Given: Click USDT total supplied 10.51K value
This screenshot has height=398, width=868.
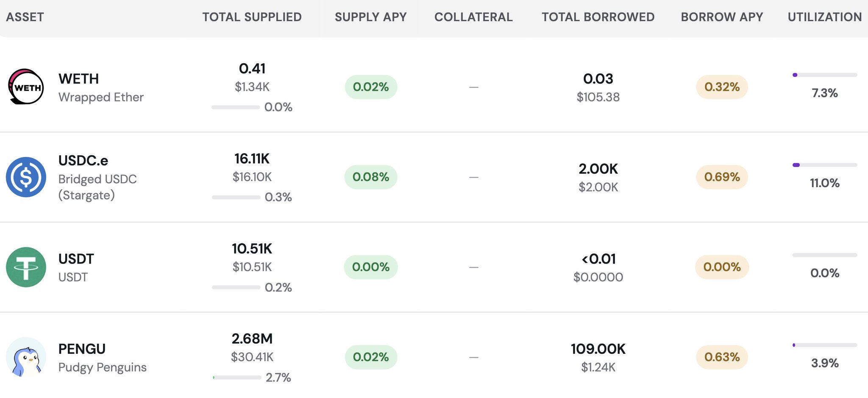Looking at the screenshot, I should (x=252, y=249).
